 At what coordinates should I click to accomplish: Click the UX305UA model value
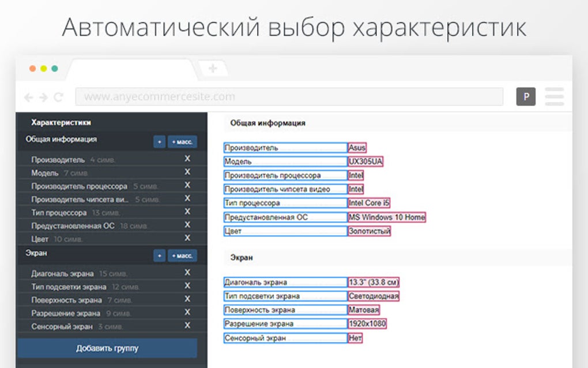tap(365, 162)
